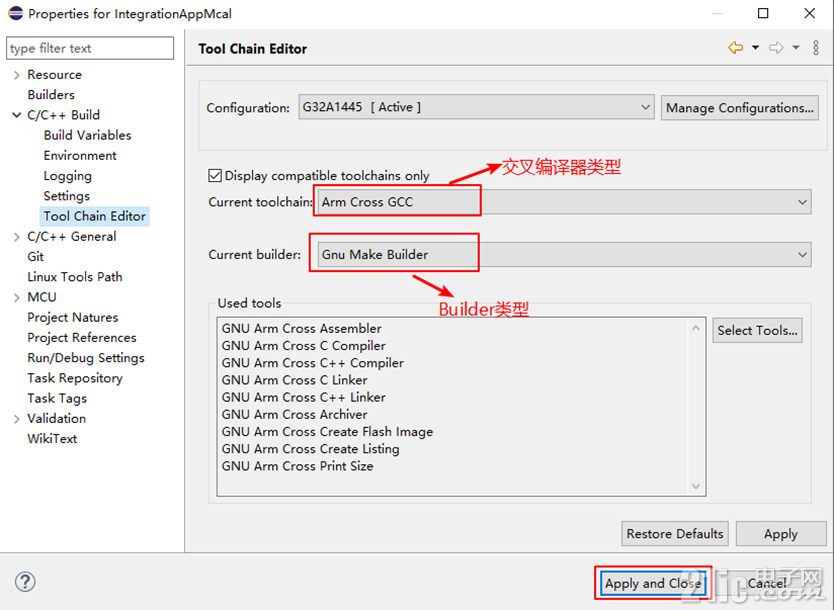Viewport: 834px width, 610px height.
Task: Click the help question mark icon
Action: pos(25,582)
